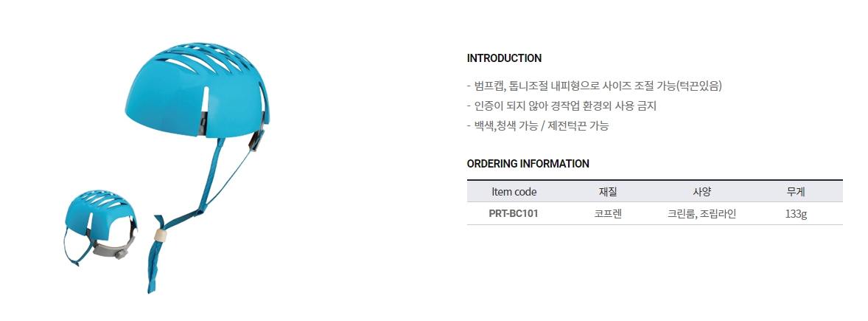868x321 pixels.
Task: Click the gray ratchet headband on small cap
Action: pyautogui.click(x=111, y=248)
